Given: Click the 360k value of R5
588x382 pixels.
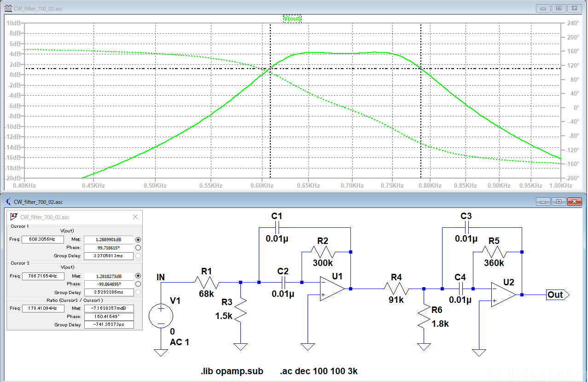Looking at the screenshot, I should point(494,263).
